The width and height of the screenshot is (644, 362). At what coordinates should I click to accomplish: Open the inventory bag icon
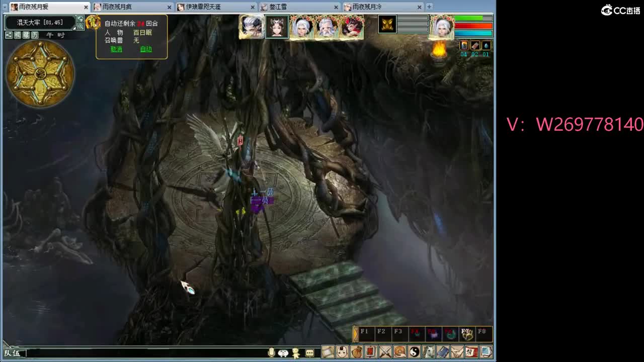(x=357, y=351)
